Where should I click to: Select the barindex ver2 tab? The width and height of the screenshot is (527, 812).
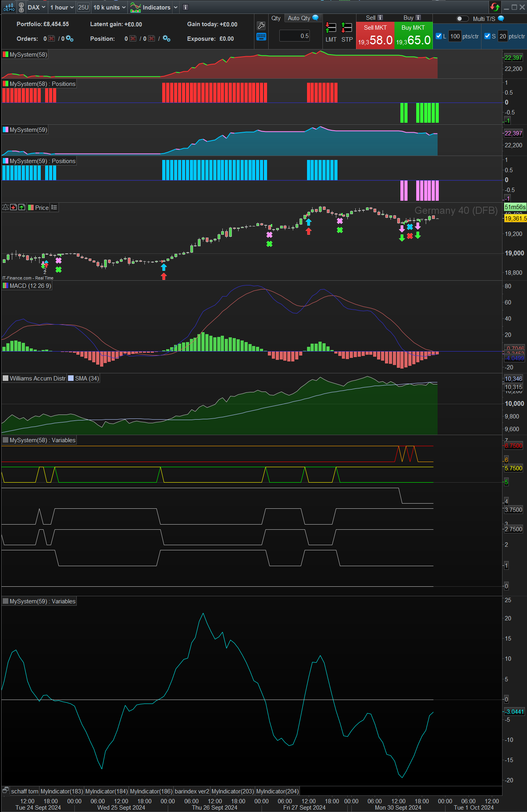[192, 791]
